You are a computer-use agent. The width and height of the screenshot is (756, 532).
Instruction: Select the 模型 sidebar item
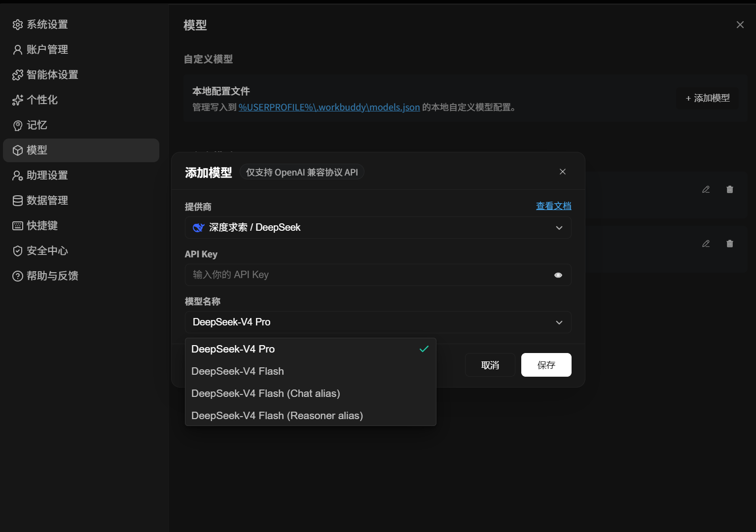point(81,150)
